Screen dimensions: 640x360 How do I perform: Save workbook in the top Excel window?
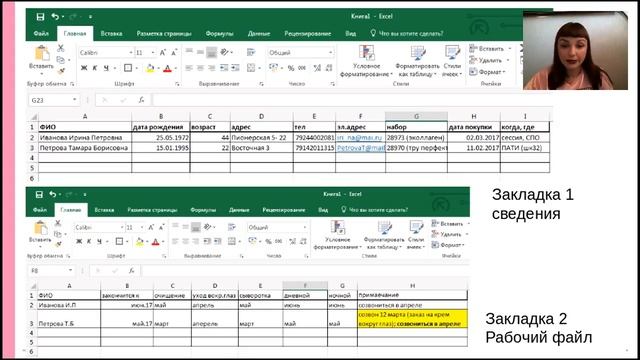[40, 17]
